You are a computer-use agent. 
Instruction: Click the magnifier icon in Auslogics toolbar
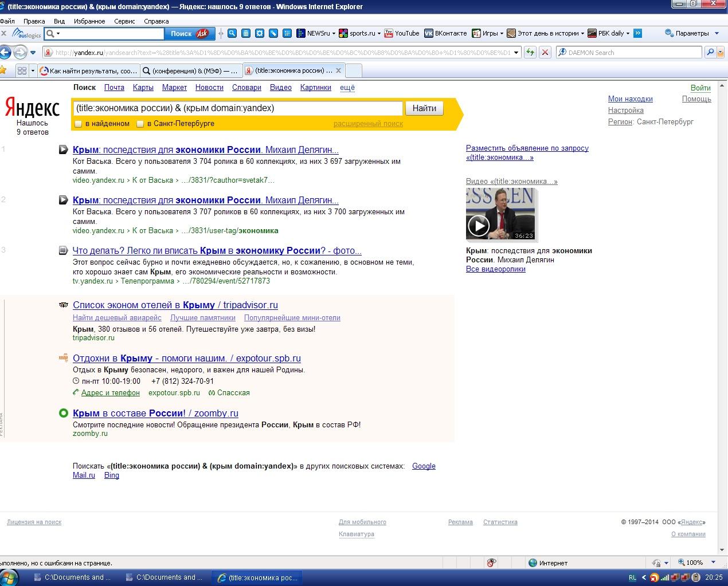pyautogui.click(x=232, y=33)
